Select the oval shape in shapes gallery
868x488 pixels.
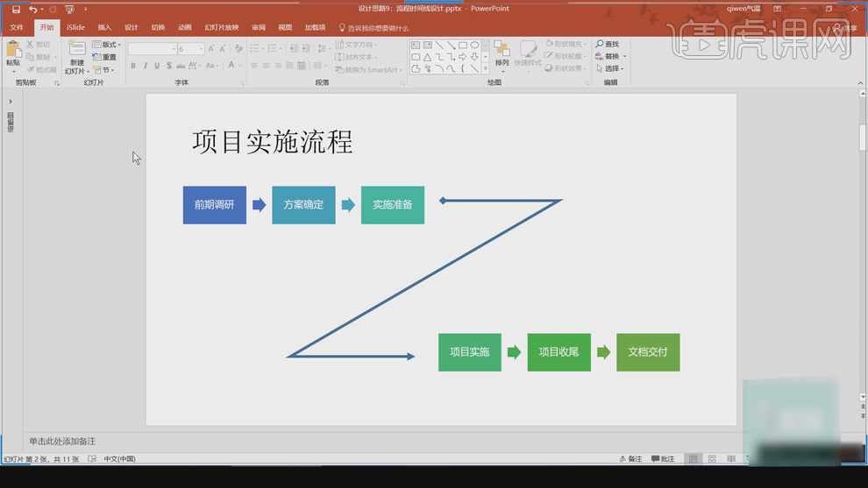[474, 45]
